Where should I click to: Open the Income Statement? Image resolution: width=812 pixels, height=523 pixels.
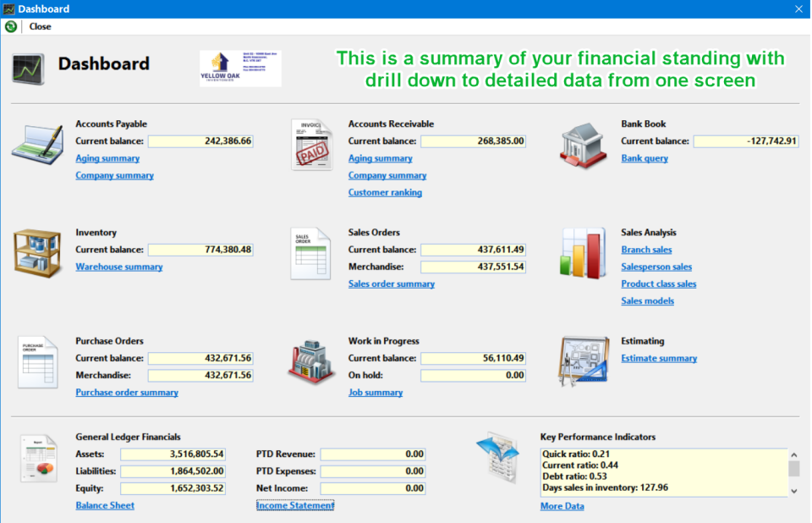(294, 505)
